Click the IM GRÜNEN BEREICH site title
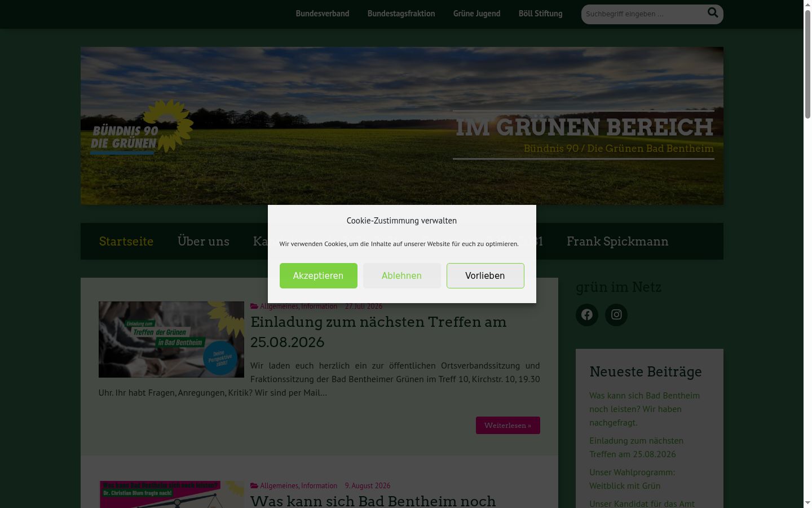The image size is (812, 508). (x=585, y=127)
